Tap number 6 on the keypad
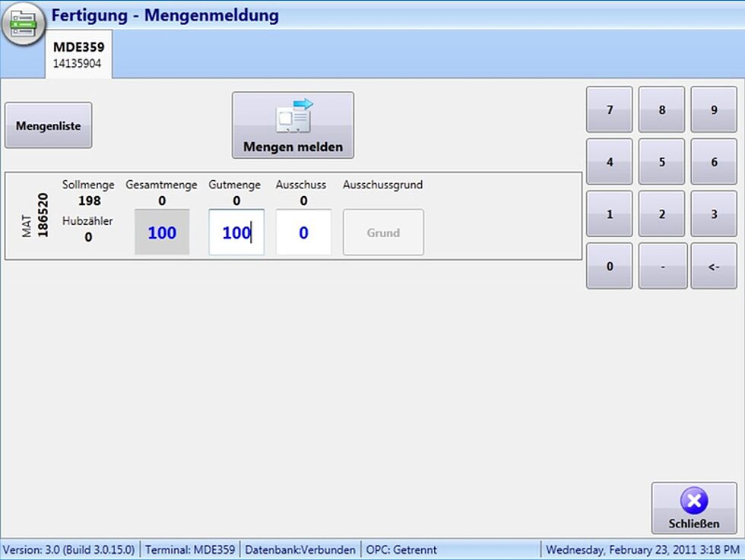 coord(714,162)
